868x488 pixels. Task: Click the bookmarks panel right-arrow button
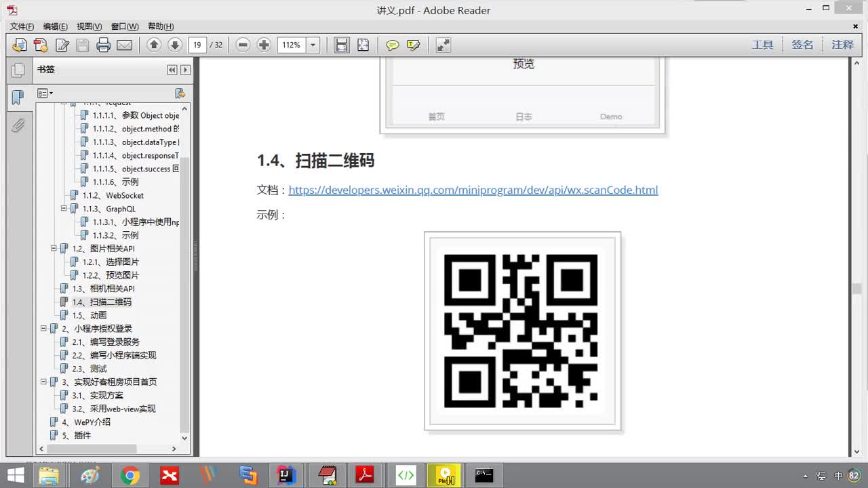tap(185, 70)
